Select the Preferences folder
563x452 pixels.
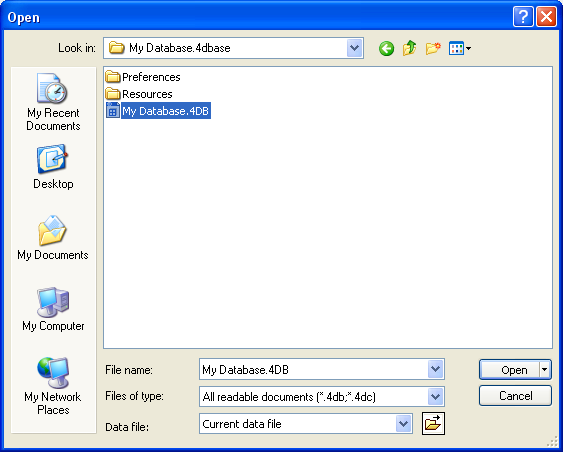coord(143,77)
